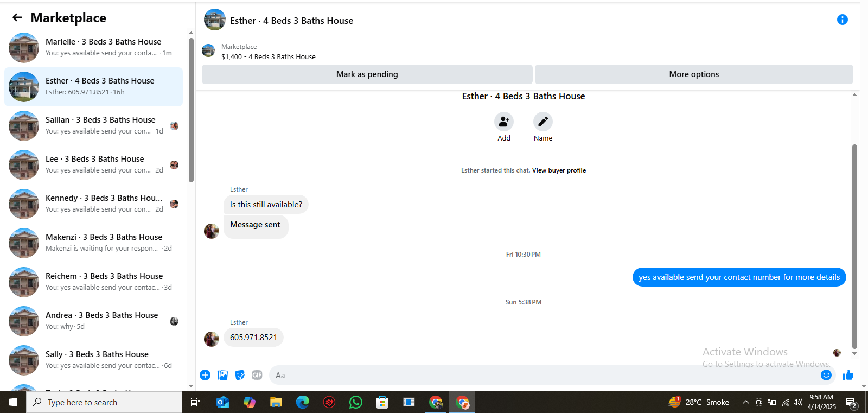
Task: Click the network icon in system tray
Action: [x=785, y=402]
